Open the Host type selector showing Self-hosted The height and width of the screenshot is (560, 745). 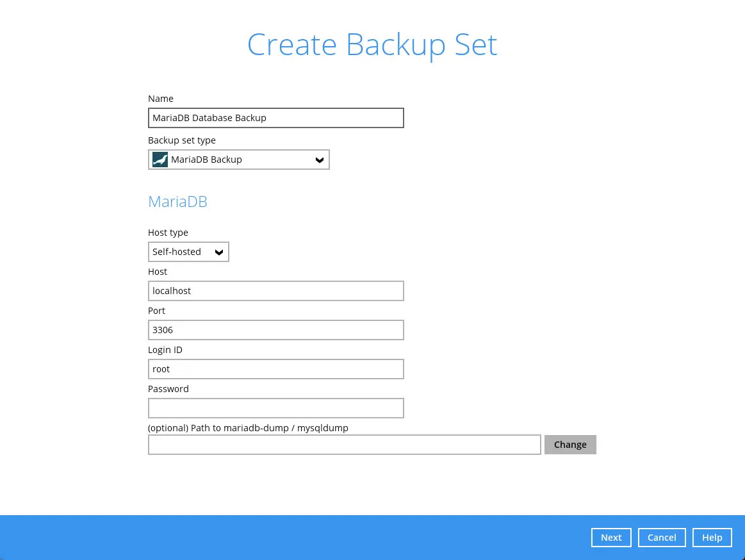188,251
